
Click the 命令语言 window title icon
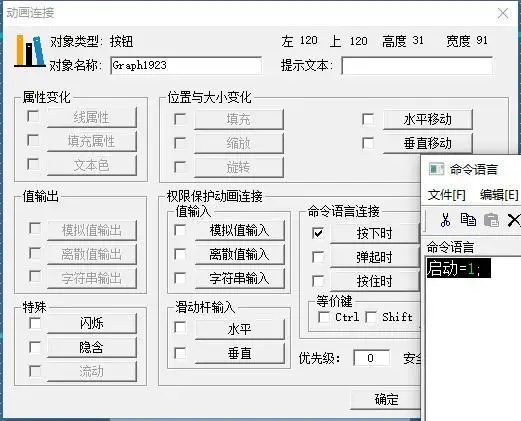click(x=436, y=169)
